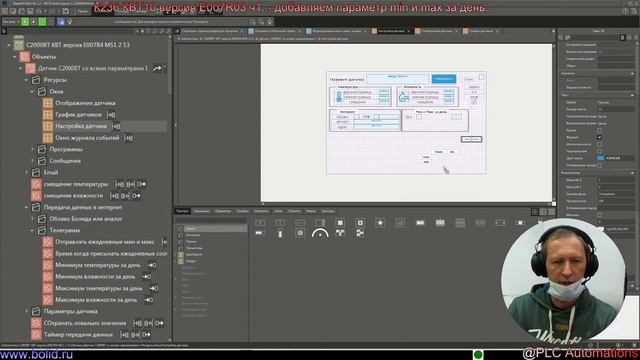Click folder icon of Ресурсы tree item
640x360 pixels.
(x=36, y=80)
